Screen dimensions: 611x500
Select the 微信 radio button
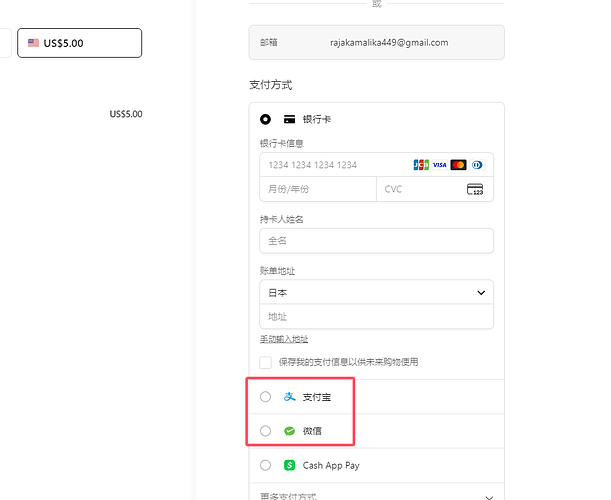265,431
